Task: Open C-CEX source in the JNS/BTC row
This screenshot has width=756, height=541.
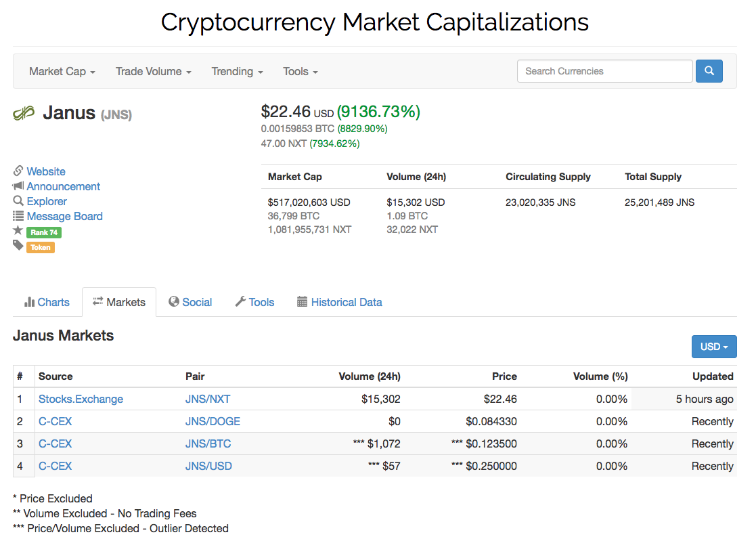Action: 55,443
